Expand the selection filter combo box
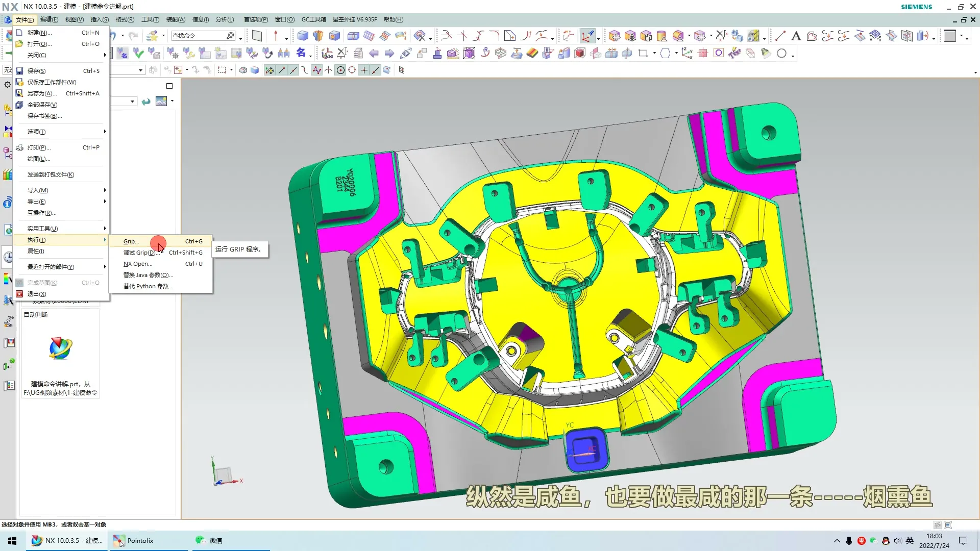The height and width of the screenshot is (551, 980). (x=140, y=70)
